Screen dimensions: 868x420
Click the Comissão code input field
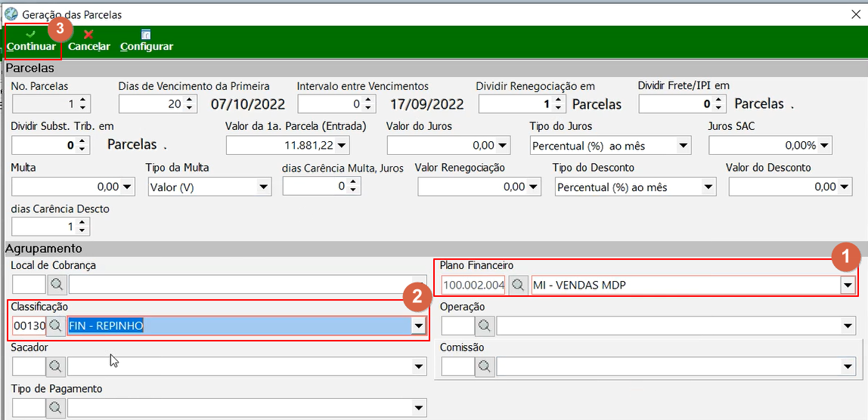click(x=457, y=366)
